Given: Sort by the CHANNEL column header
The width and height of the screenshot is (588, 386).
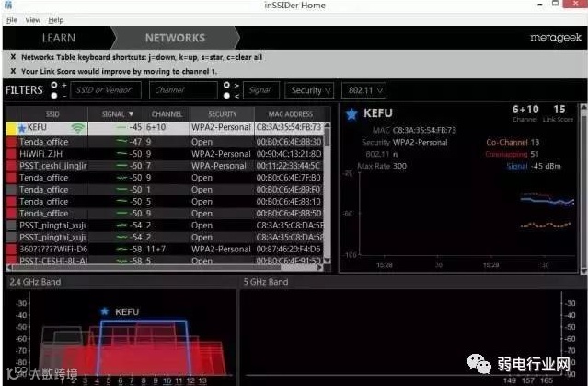Looking at the screenshot, I should click(x=167, y=114).
